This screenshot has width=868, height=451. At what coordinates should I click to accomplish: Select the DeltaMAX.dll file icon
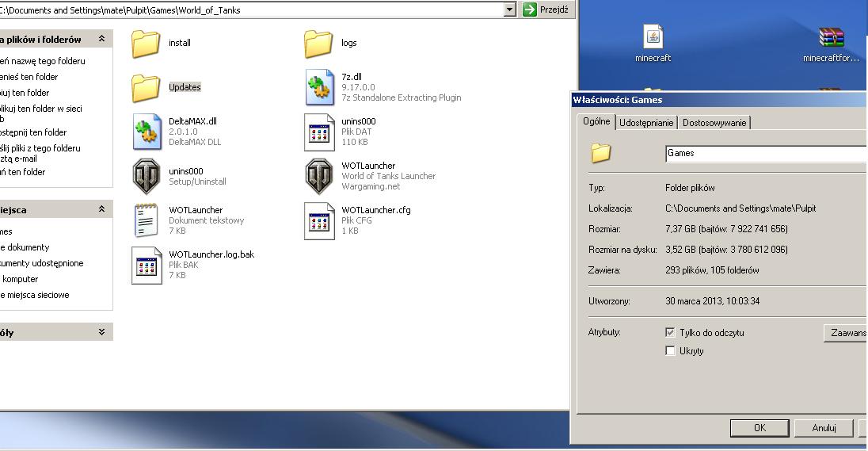(147, 132)
